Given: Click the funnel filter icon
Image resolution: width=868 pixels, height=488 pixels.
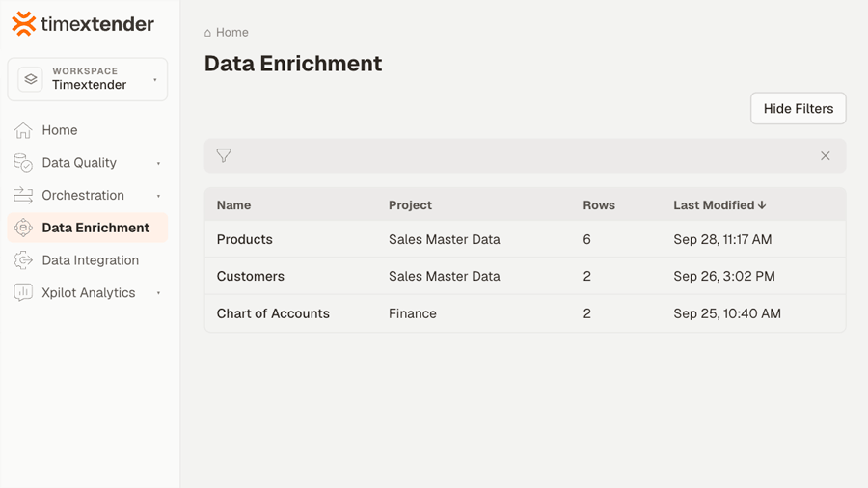Looking at the screenshot, I should click(224, 155).
